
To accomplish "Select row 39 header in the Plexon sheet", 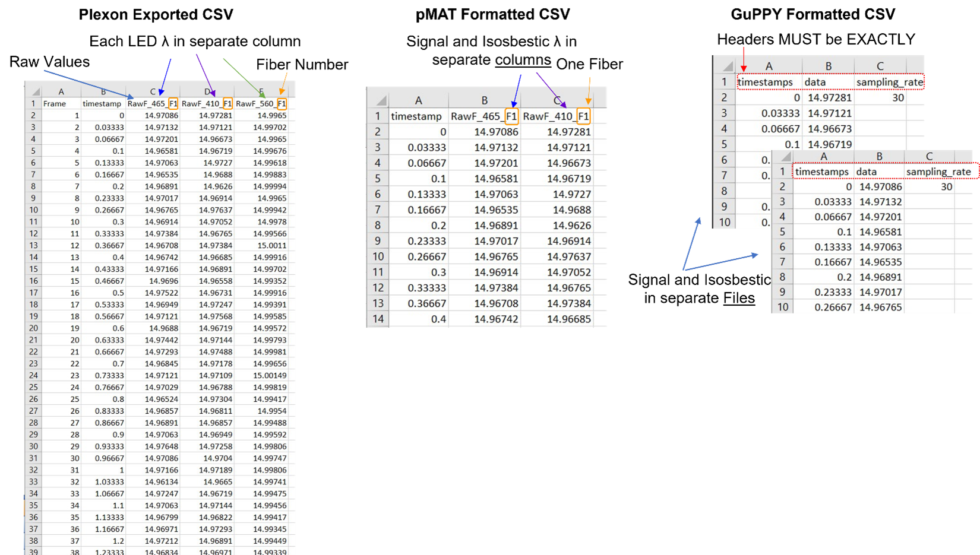I will 33,551.
